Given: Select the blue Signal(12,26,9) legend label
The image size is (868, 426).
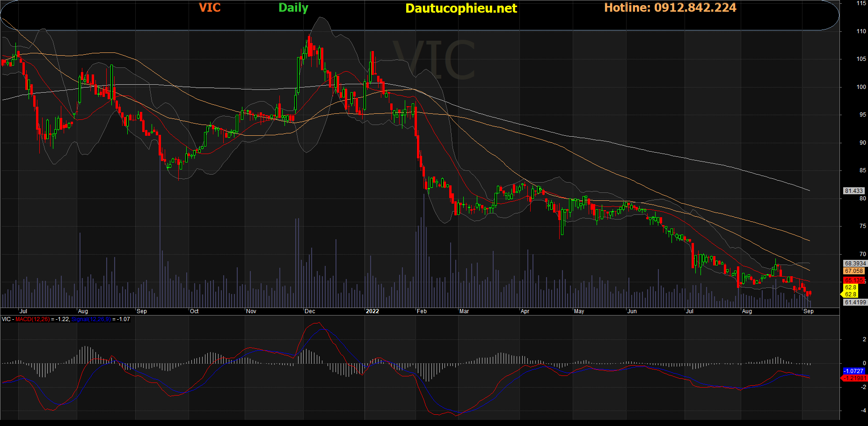Looking at the screenshot, I should tap(91, 319).
